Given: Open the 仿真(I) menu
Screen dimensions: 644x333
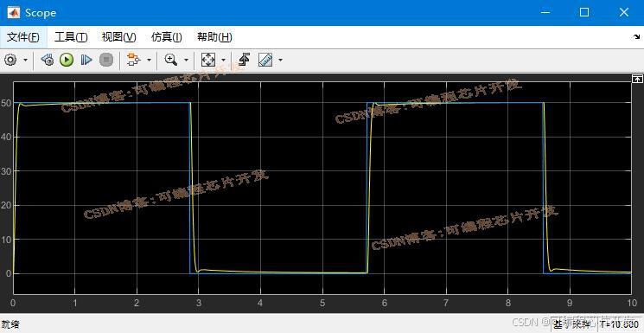Looking at the screenshot, I should point(166,37).
